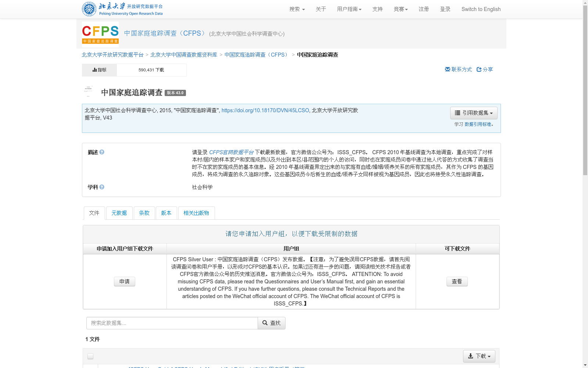This screenshot has height=368, width=588.
Task: Click the envelope icon beside 联系方式
Action: (x=447, y=69)
